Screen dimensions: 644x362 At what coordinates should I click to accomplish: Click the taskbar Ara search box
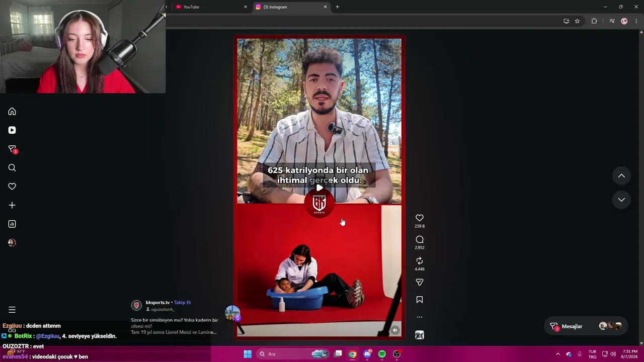tap(292, 354)
